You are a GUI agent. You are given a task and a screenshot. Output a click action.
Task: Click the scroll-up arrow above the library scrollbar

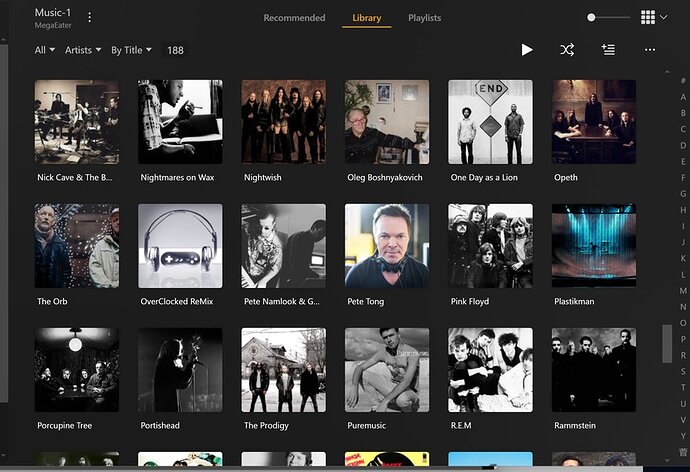pyautogui.click(x=667, y=71)
